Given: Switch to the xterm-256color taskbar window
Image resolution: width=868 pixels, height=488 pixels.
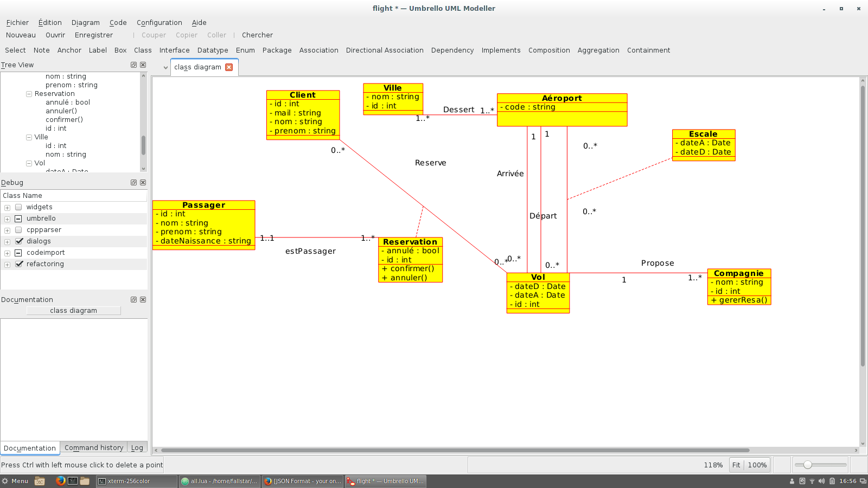Looking at the screenshot, I should [x=137, y=481].
